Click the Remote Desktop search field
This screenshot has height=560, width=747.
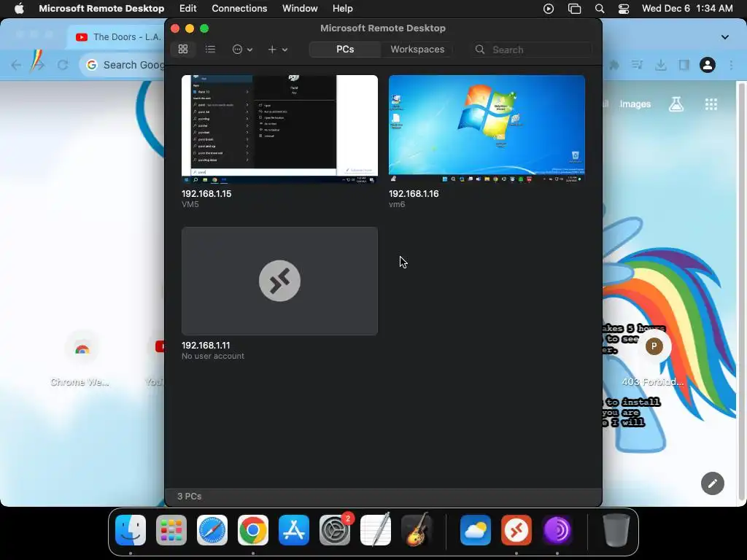(x=532, y=50)
